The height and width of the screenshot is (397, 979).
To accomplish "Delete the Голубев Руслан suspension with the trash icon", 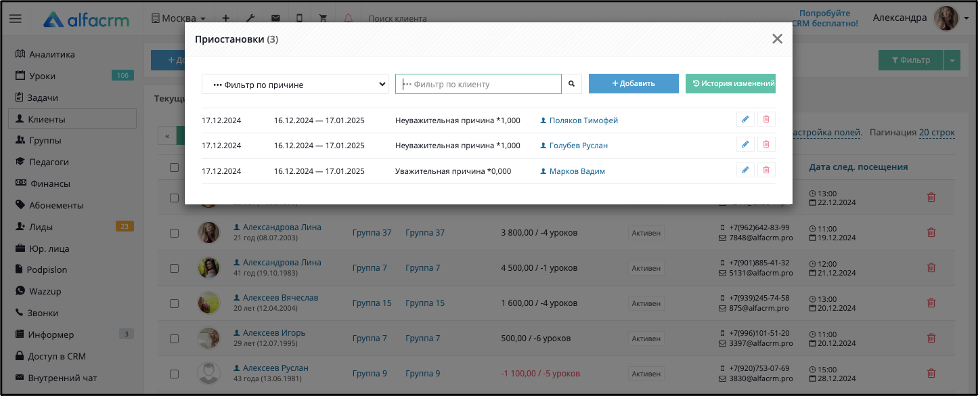I will coord(766,145).
